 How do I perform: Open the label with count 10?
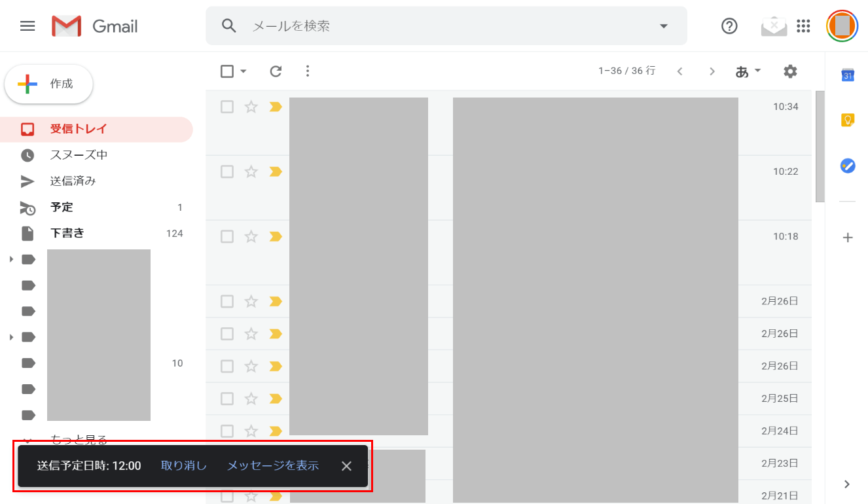(x=97, y=363)
